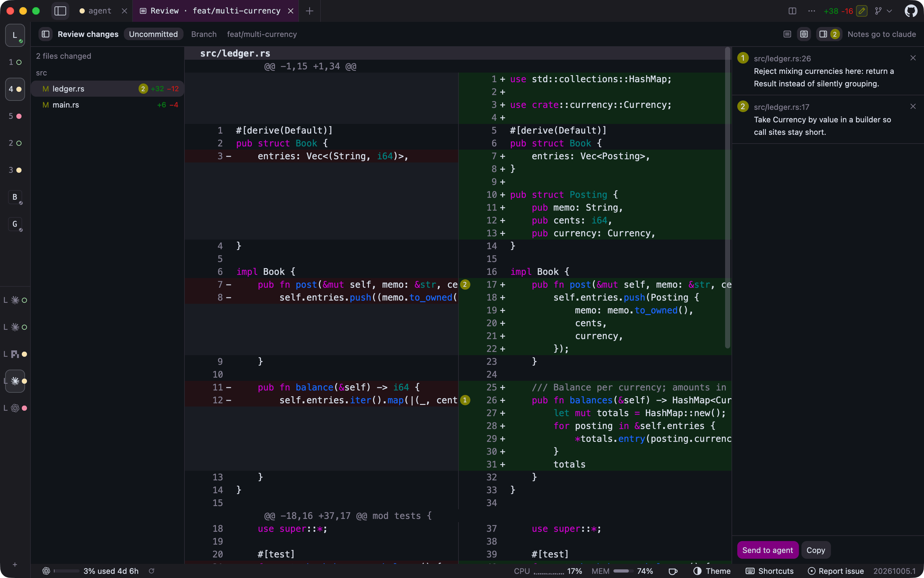Toggle the notes panel with badge 2
This screenshot has width=924, height=578.
[828, 34]
